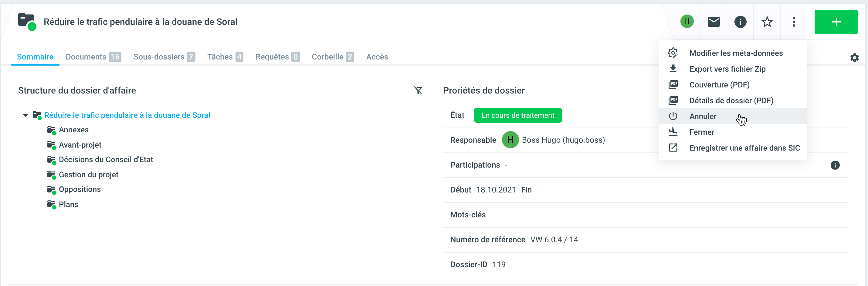Viewport: 868px width, 286px height.
Task: Click Enregistrer une affaire dans SIC
Action: 744,148
